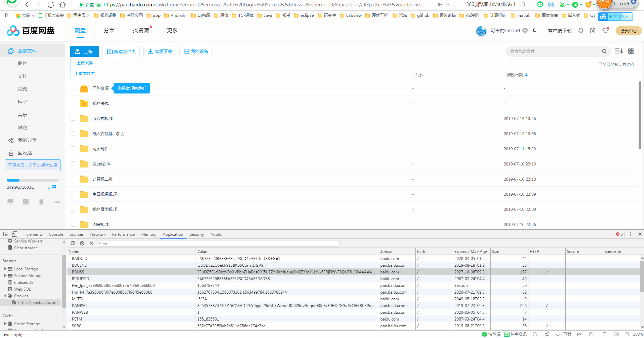Switch to DevTools Elements tab
Viewport: 644px width, 338px height.
point(34,234)
